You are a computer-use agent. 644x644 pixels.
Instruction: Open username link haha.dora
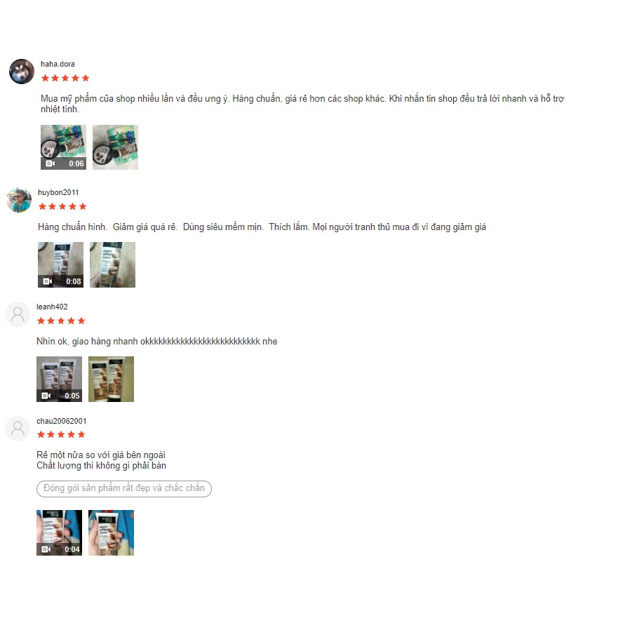pos(58,64)
